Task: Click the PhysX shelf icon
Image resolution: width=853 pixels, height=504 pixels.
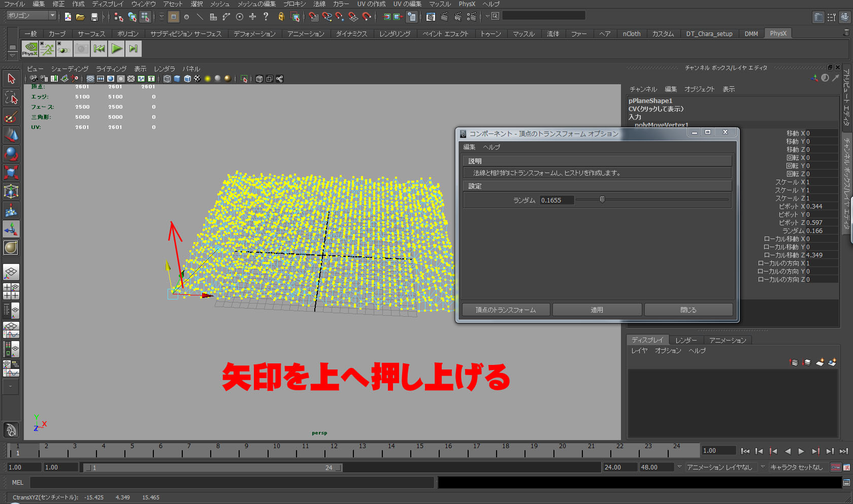Action: tap(29, 49)
